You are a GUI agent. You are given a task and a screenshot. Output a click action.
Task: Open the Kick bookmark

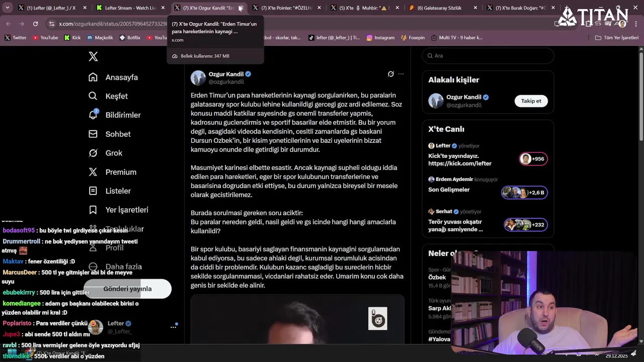pyautogui.click(x=72, y=38)
